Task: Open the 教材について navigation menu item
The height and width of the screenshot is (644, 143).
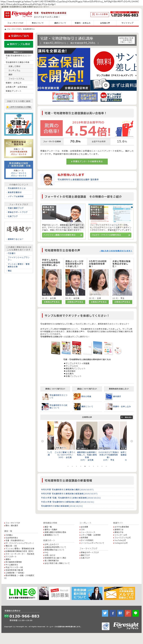Action: (x=38, y=23)
